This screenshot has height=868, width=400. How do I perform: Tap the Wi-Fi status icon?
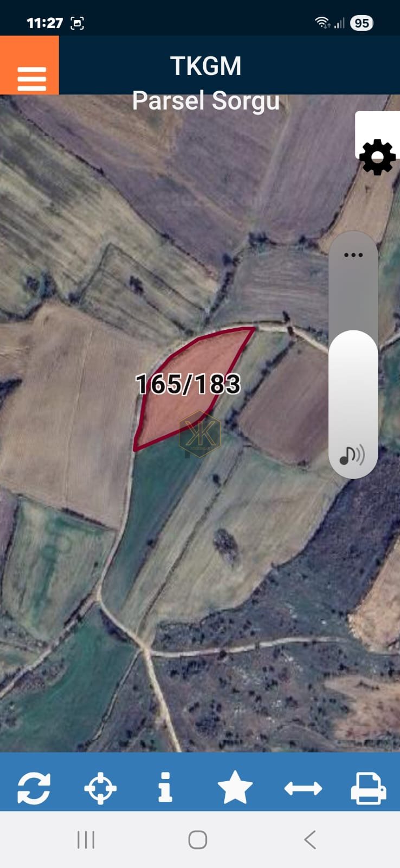click(322, 22)
